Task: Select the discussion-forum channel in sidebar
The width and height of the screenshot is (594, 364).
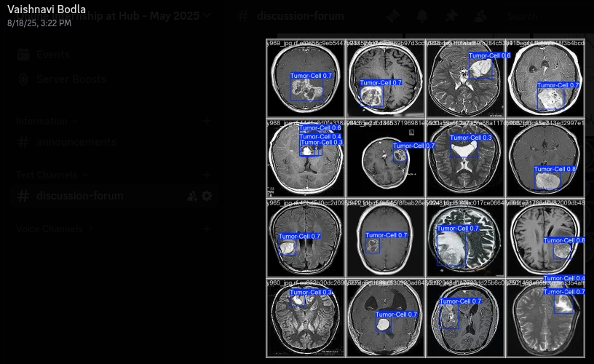Action: pyautogui.click(x=79, y=196)
